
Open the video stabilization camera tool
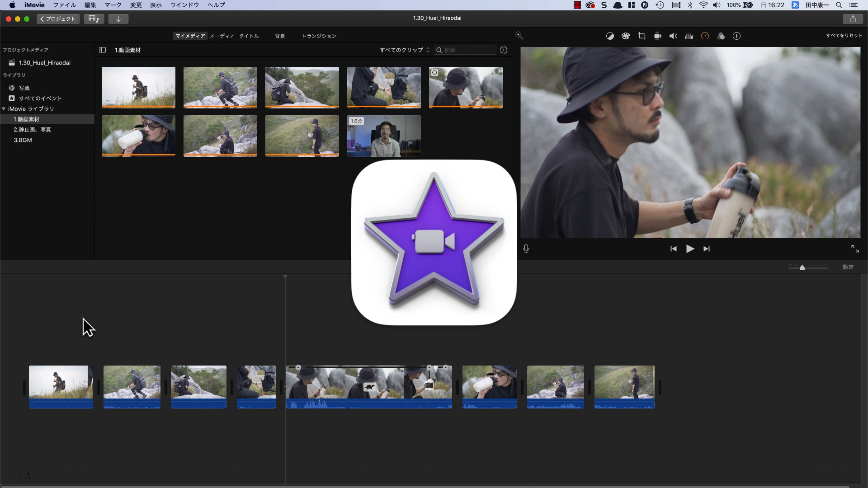(658, 36)
